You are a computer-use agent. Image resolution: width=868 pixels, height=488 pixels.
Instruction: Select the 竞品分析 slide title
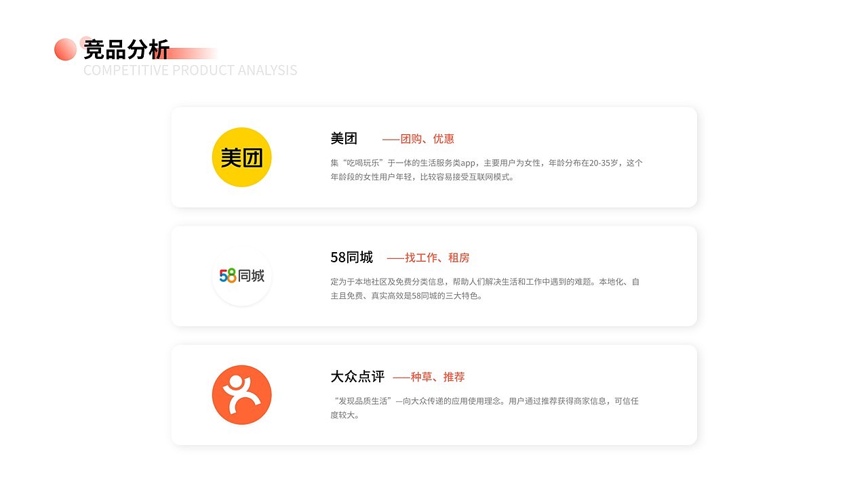click(127, 49)
